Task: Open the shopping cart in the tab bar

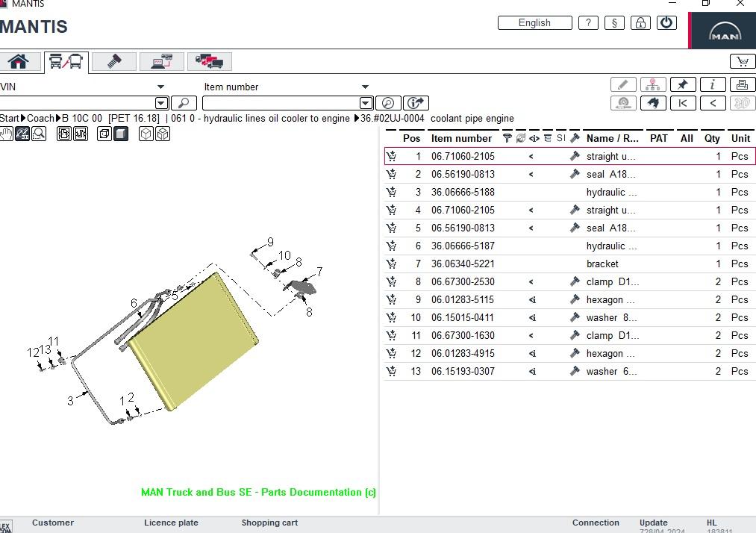Action: [742, 62]
